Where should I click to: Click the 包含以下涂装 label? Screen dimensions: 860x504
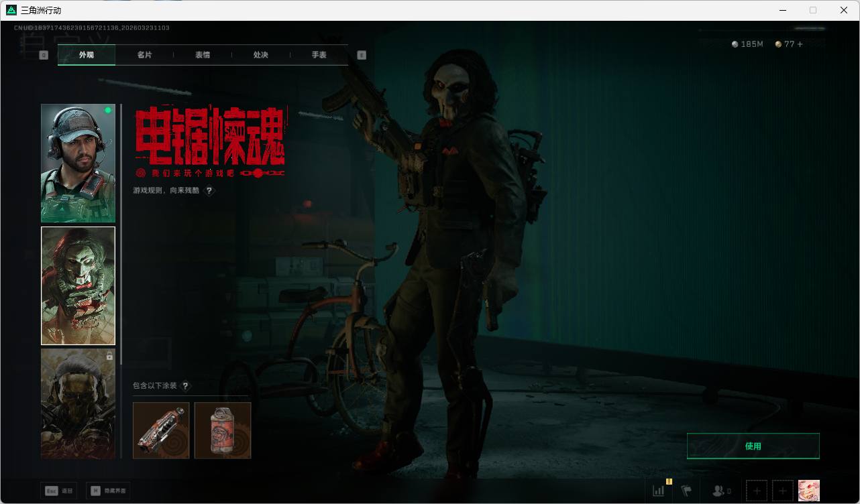coord(155,386)
